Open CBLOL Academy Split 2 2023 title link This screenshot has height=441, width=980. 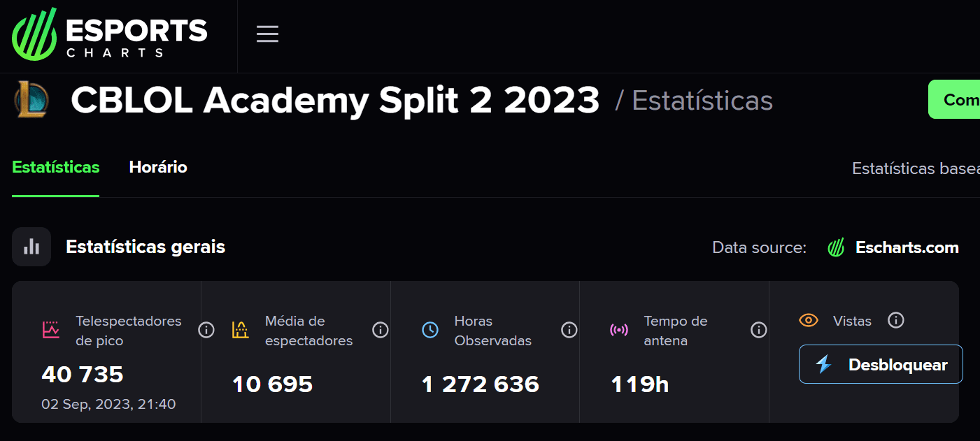tap(334, 99)
